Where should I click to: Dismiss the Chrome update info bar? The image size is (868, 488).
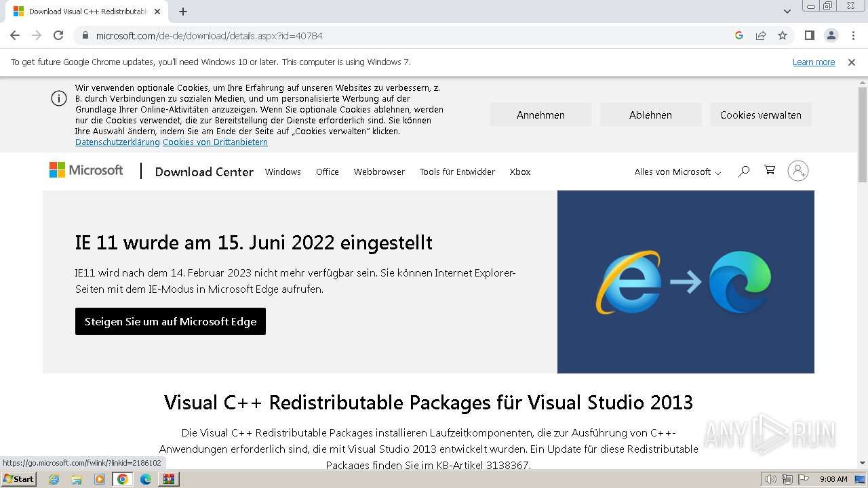852,62
